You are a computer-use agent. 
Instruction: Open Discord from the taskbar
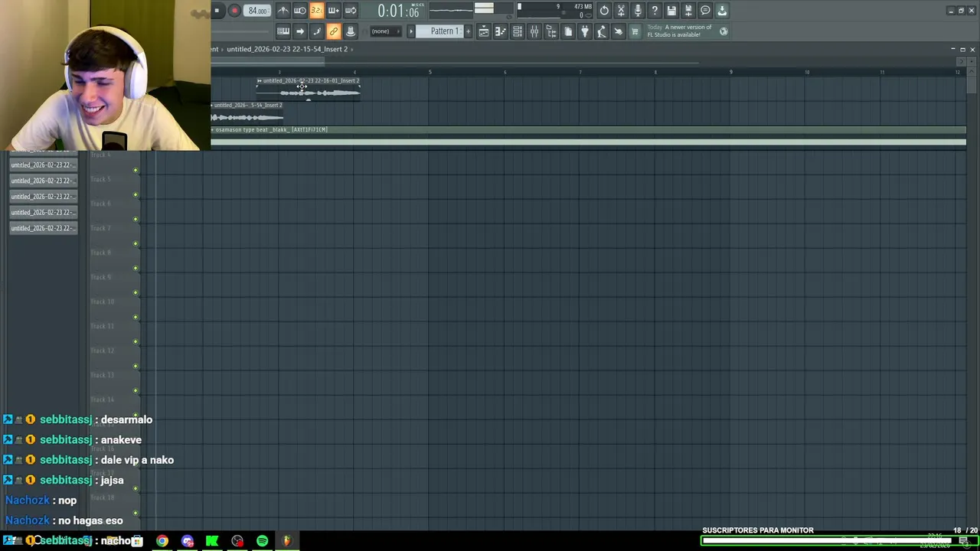pos(188,541)
